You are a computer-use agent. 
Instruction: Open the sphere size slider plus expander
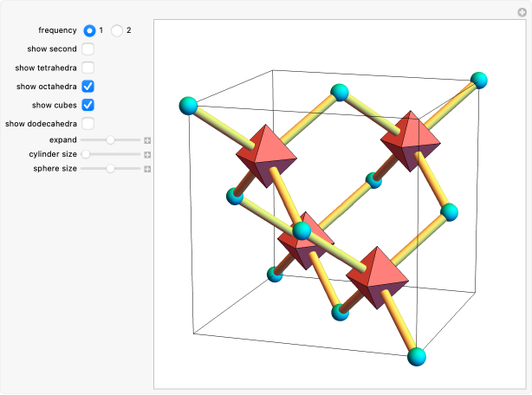(x=148, y=169)
